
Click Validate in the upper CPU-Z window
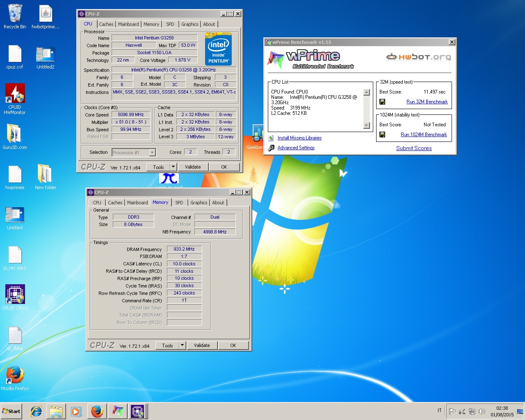coord(193,167)
